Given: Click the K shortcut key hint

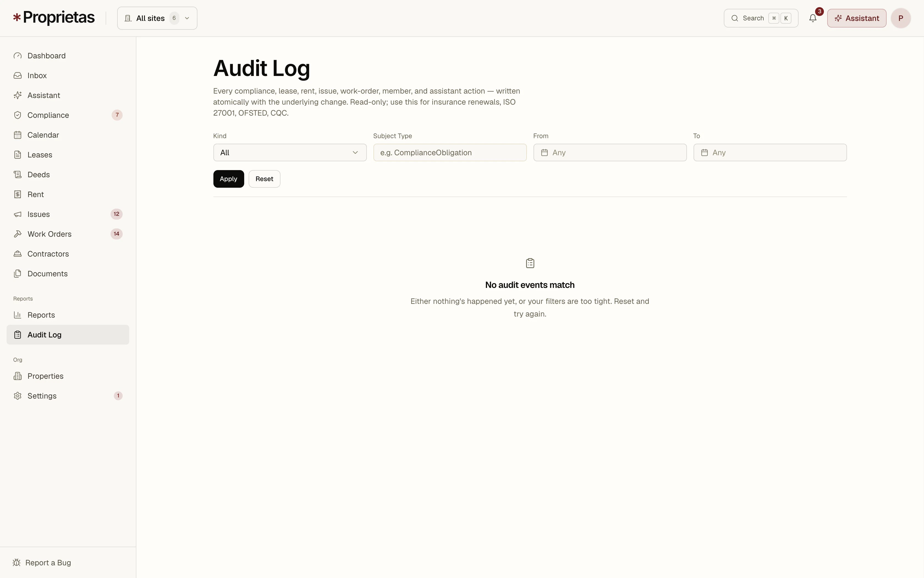Looking at the screenshot, I should [786, 18].
